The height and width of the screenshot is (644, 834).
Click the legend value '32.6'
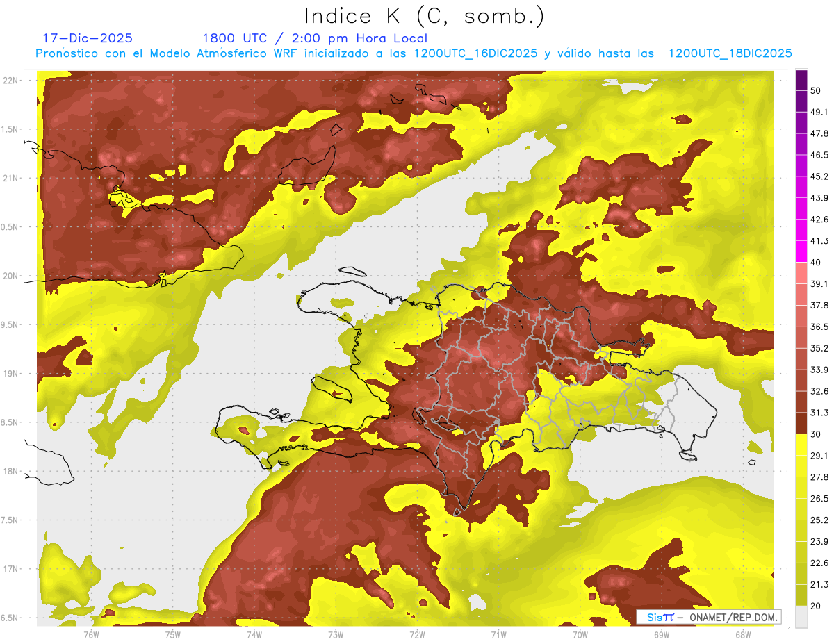819,391
